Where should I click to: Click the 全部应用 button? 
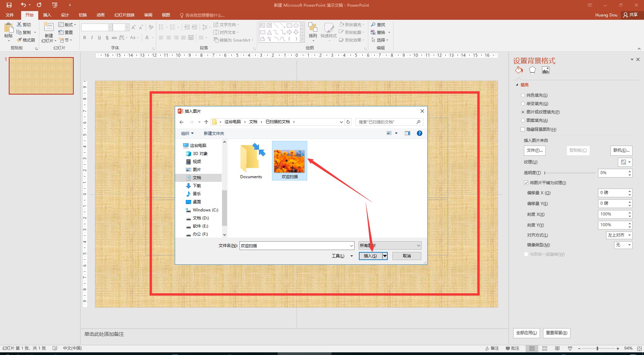526,333
